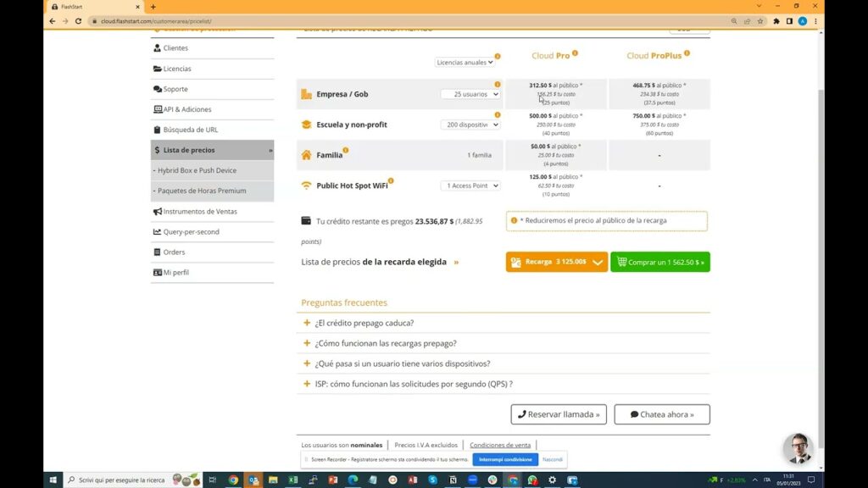Click Reservar llamada button
This screenshot has height=488, width=868.
[559, 414]
